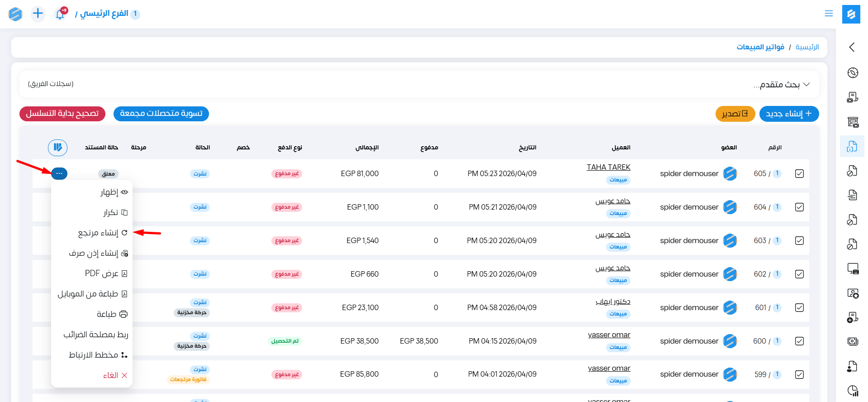Collapse the sidebar with the back chevron

pos(852,47)
